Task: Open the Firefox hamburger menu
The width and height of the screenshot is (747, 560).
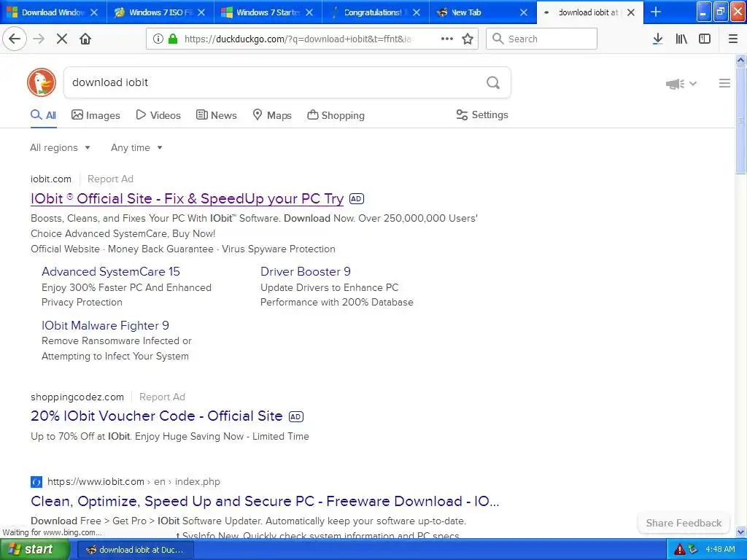Action: pyautogui.click(x=733, y=39)
